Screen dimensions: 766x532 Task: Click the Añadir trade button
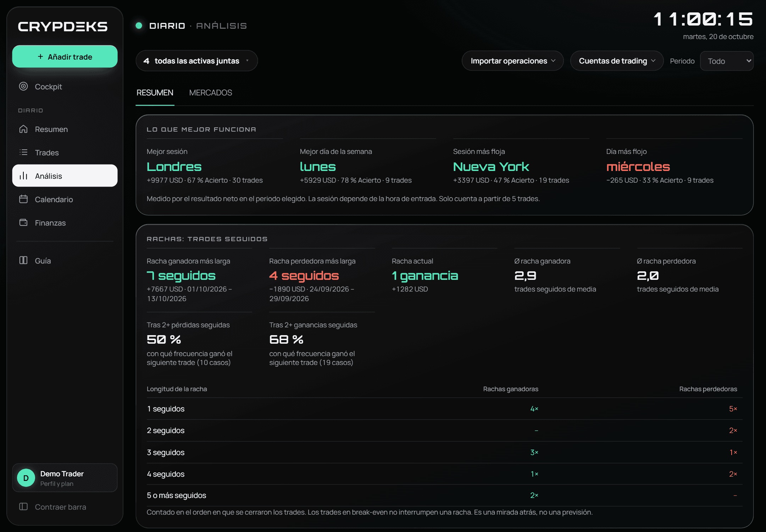65,56
